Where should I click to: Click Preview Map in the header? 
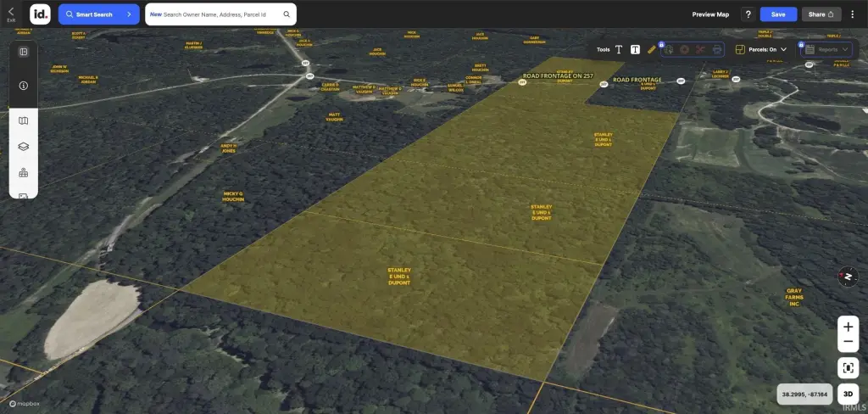coord(710,14)
